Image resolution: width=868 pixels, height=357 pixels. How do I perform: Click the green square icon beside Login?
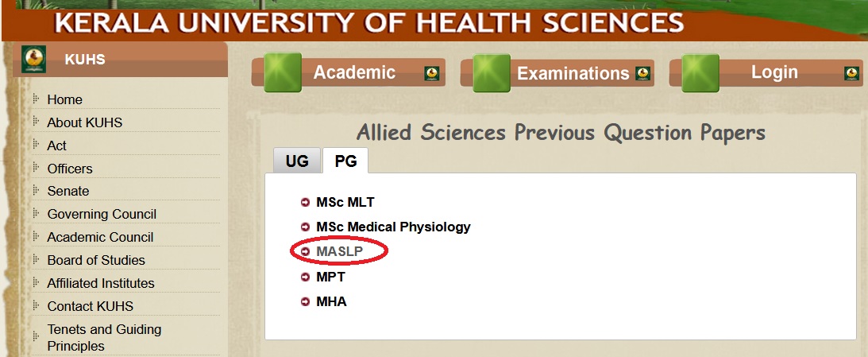click(x=700, y=72)
